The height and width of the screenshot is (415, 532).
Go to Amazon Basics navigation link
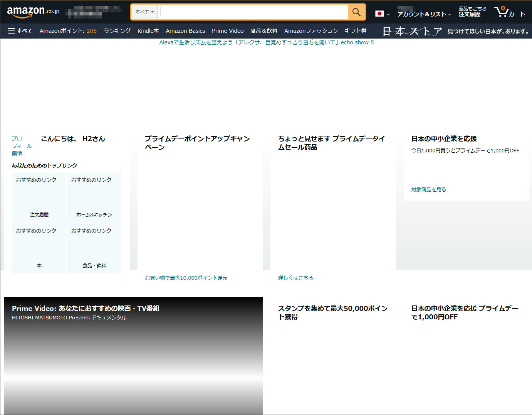[x=185, y=31]
